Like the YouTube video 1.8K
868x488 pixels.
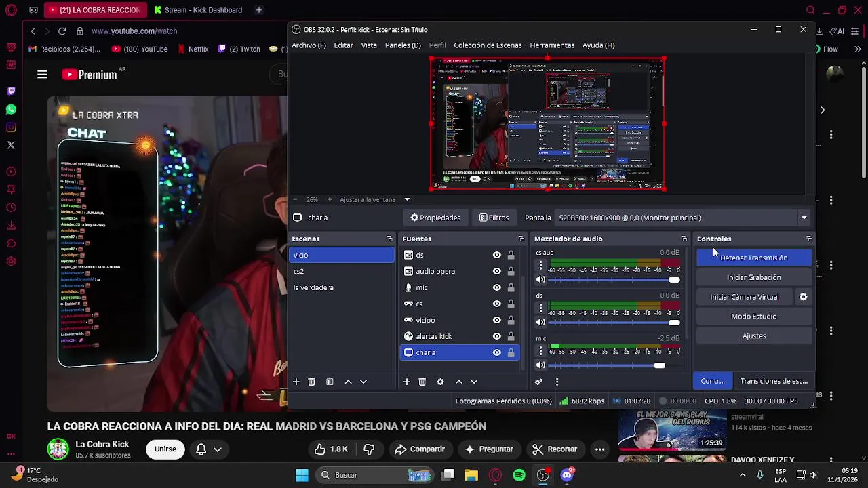332,449
